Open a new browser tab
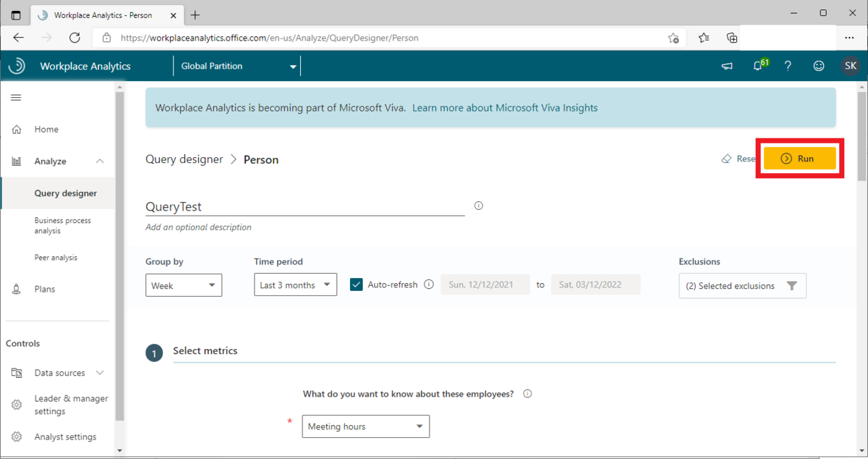 click(x=195, y=14)
